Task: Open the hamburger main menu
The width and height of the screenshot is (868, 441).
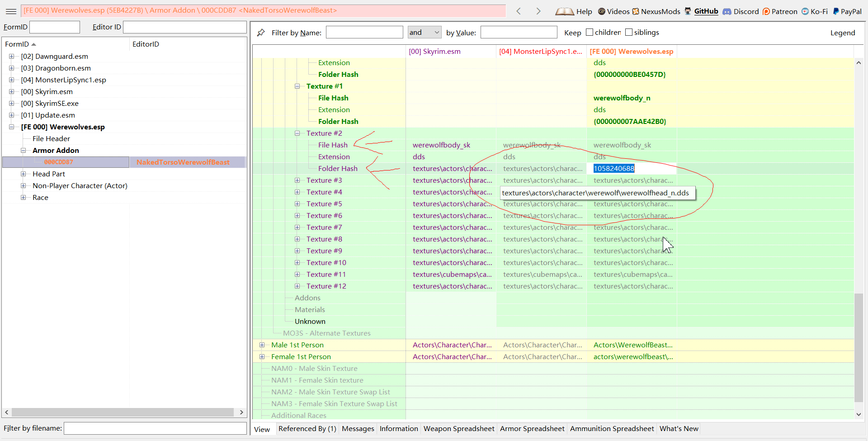Action: [11, 11]
